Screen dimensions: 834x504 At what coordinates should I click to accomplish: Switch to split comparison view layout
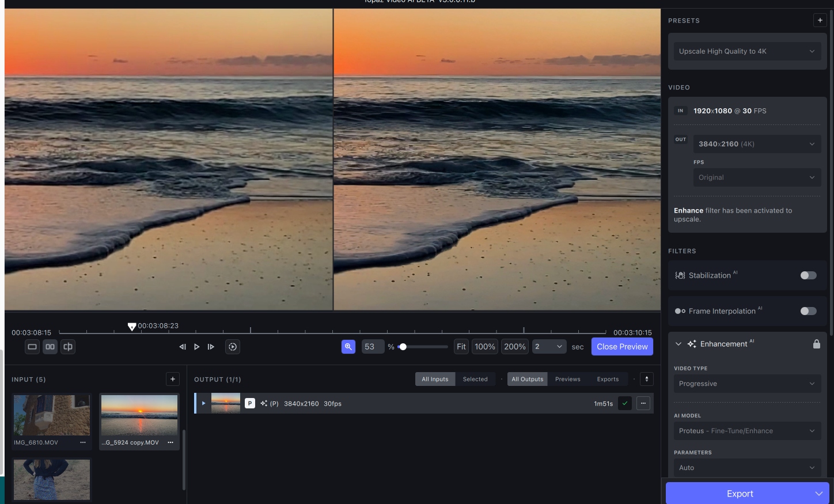coord(68,347)
